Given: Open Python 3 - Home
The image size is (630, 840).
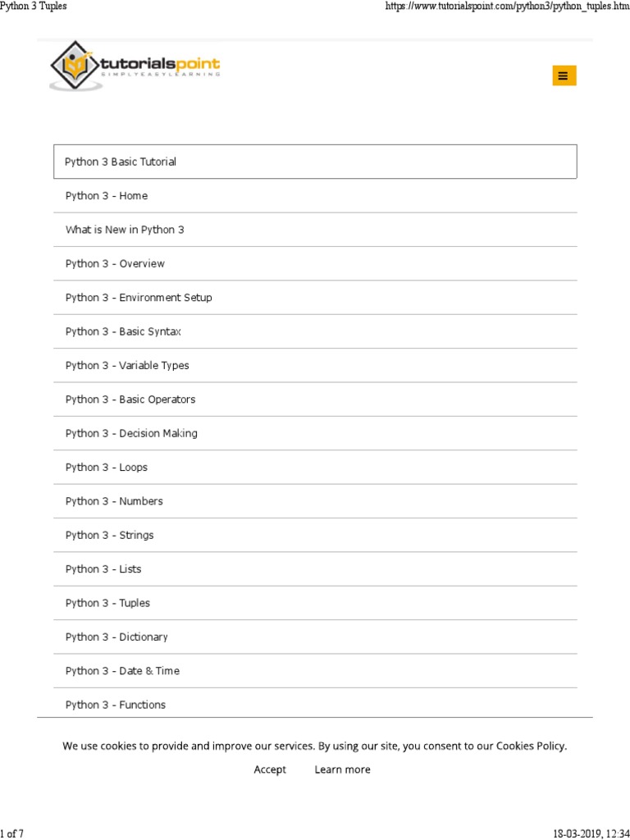Looking at the screenshot, I should [107, 196].
